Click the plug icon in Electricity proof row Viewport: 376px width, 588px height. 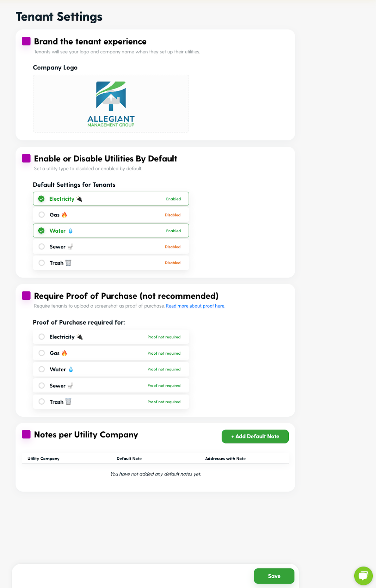pos(80,337)
